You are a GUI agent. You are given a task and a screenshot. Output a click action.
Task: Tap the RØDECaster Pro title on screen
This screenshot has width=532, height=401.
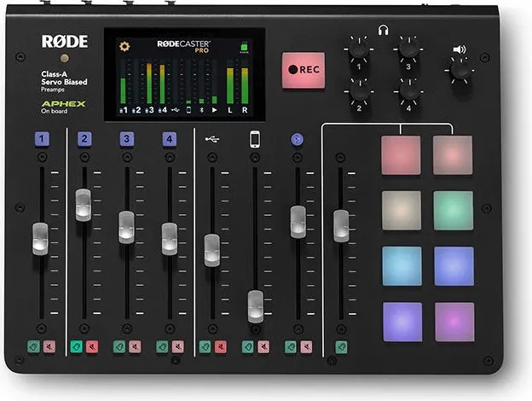tap(183, 47)
